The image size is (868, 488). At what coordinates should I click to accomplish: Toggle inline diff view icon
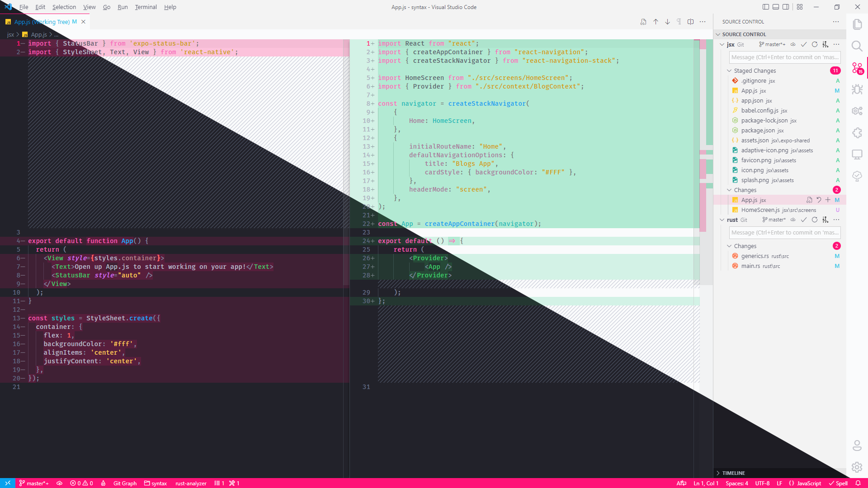pyautogui.click(x=690, y=22)
